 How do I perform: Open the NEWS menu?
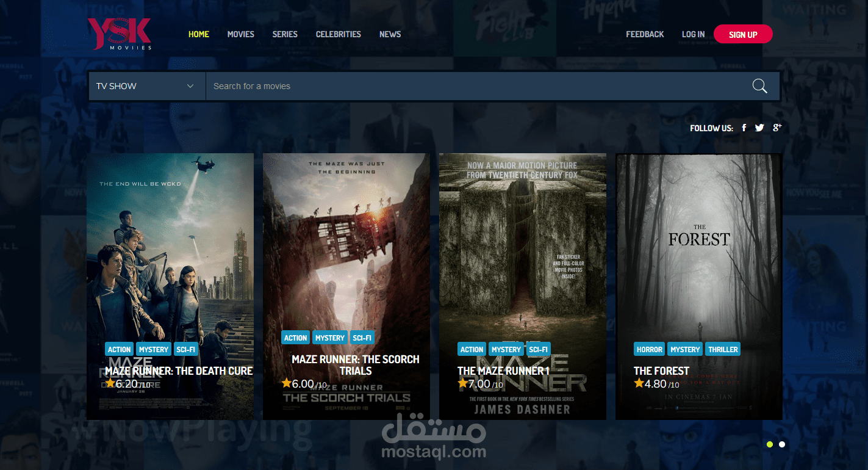click(390, 34)
